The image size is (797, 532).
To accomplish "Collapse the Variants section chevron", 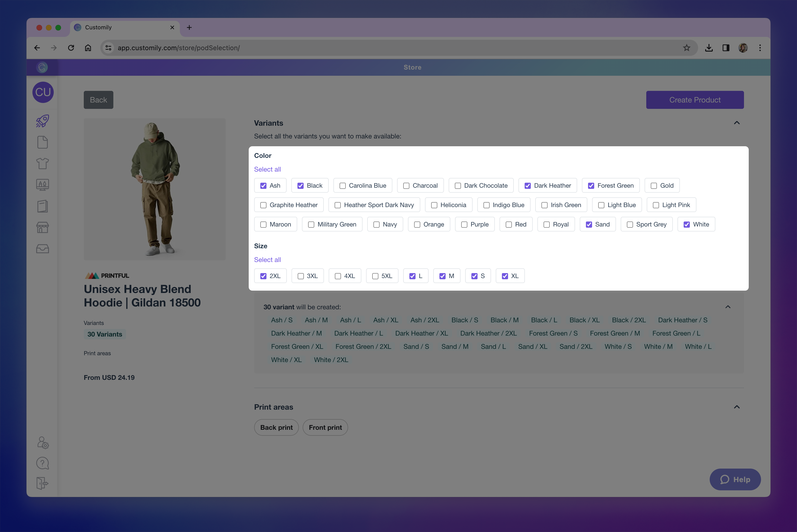I will (x=737, y=123).
